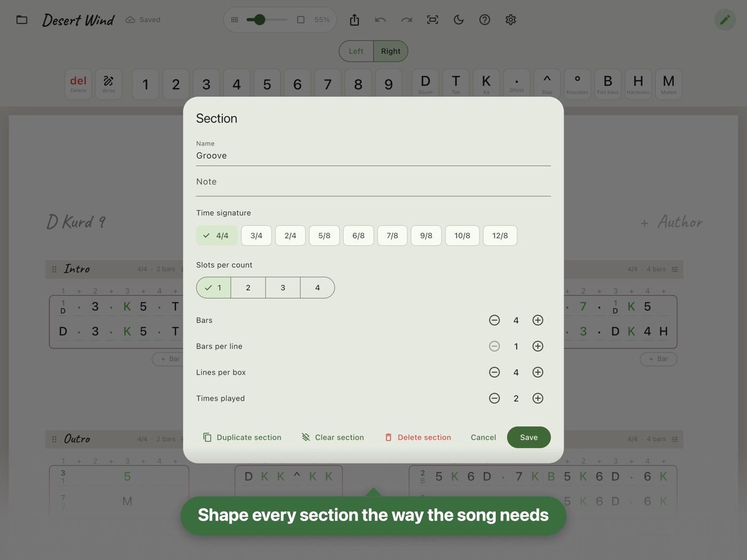Click the section Name field Groove

(373, 152)
